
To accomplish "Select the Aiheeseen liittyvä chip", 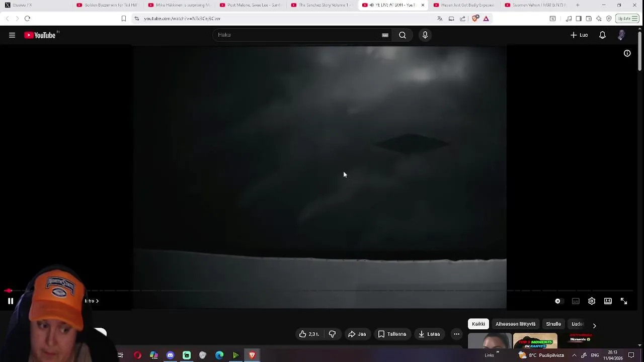I will click(x=515, y=324).
